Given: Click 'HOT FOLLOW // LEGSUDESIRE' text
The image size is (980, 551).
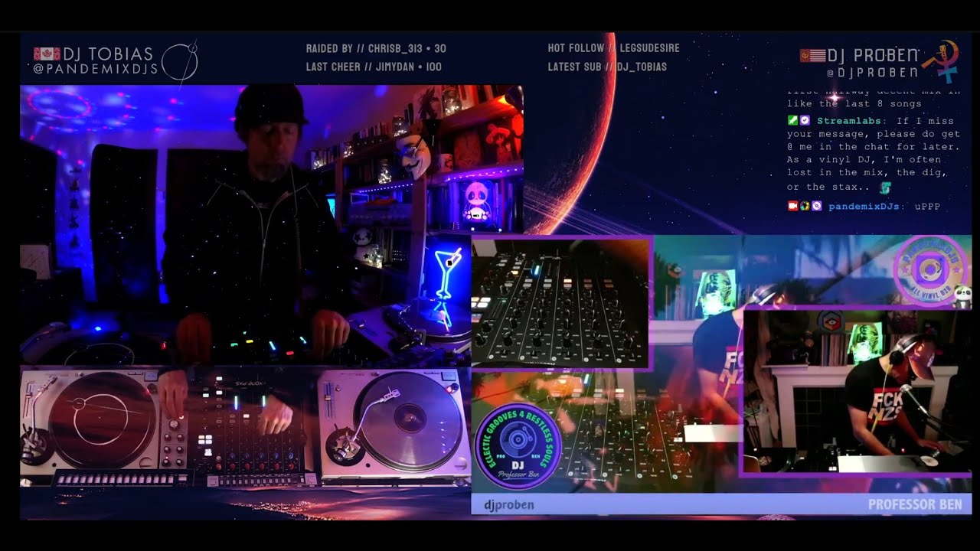Looking at the screenshot, I should [613, 48].
